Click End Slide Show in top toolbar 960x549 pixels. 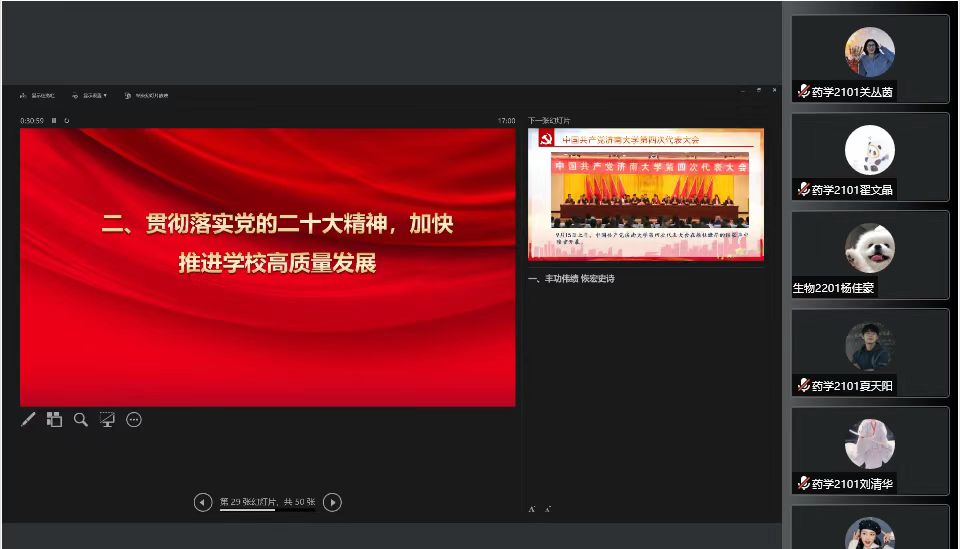coord(146,96)
